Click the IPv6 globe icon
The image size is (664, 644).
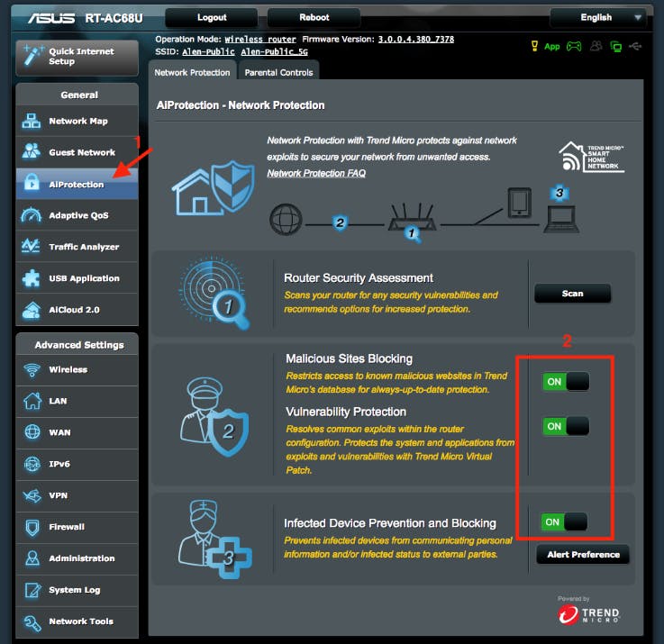(32, 464)
